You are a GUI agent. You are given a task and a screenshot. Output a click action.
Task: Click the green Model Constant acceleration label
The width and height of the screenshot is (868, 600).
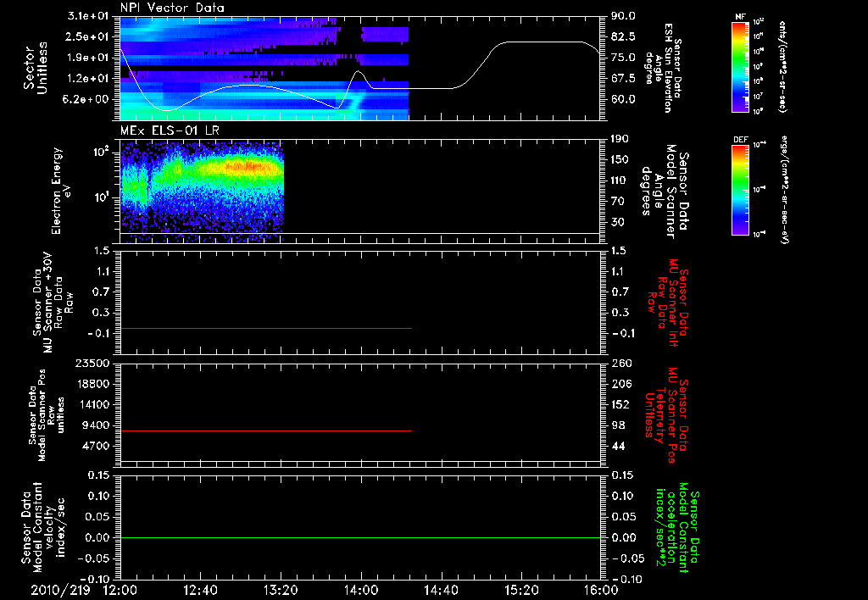[676, 527]
